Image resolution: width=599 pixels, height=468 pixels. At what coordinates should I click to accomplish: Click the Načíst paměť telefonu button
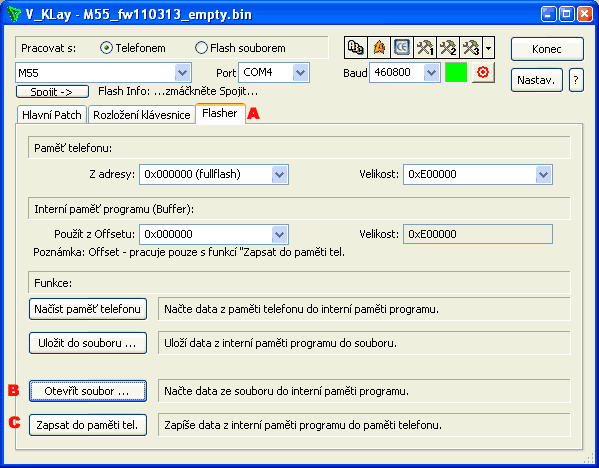[88, 309]
